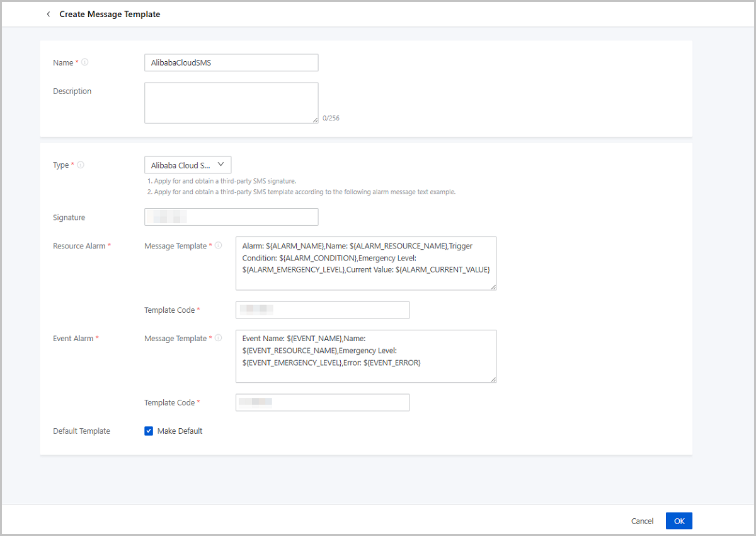Viewport: 756px width, 536px height.
Task: Click the Signature input field
Action: [x=231, y=217]
